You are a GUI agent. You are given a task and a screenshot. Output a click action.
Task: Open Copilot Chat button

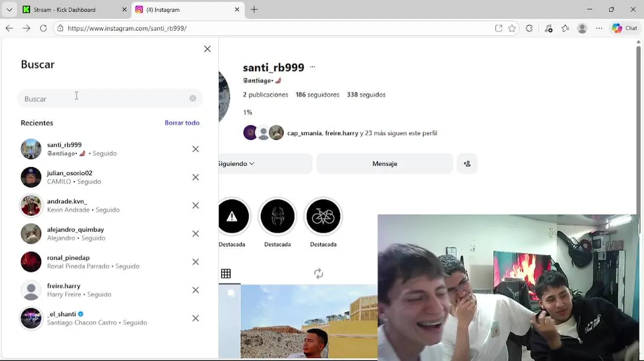click(x=624, y=28)
